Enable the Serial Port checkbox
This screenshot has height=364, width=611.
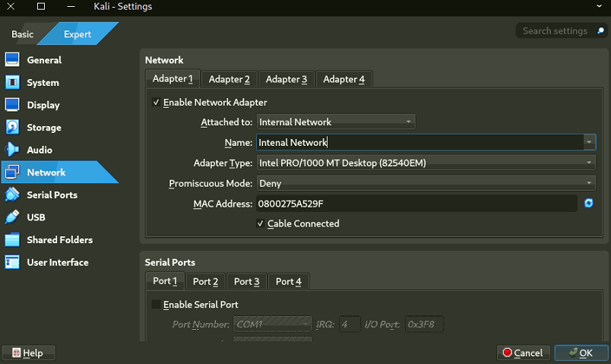point(157,305)
